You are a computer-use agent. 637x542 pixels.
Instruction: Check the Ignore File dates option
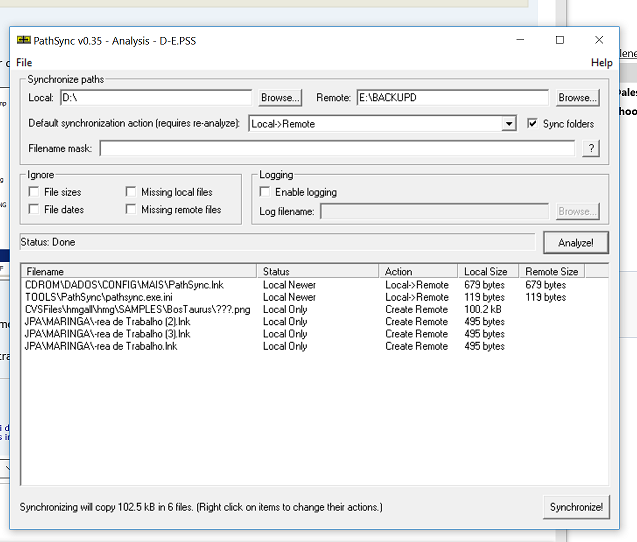[35, 210]
